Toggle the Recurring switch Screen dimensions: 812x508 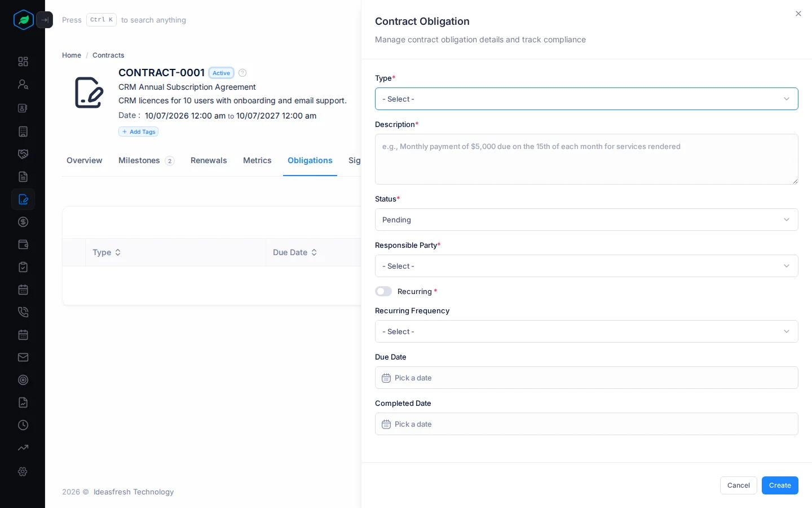pyautogui.click(x=383, y=291)
